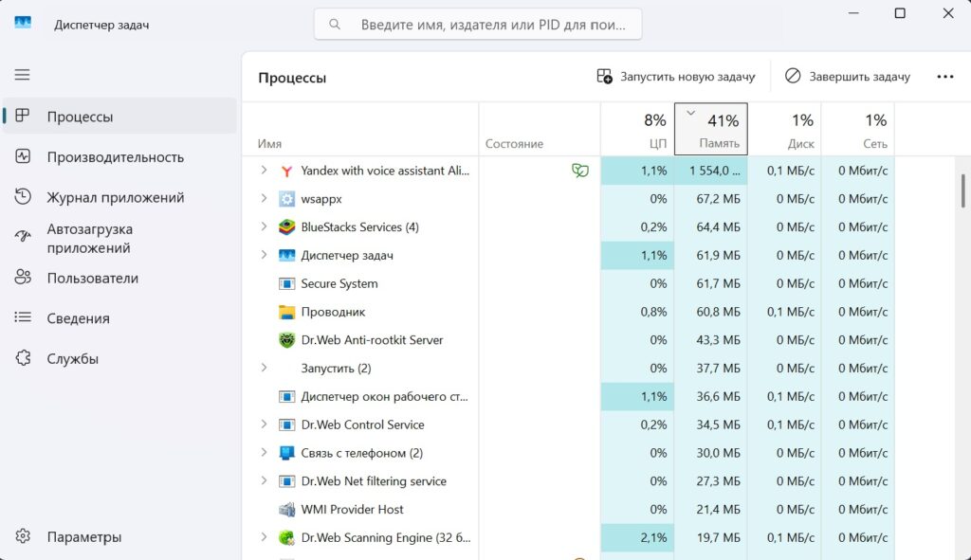Click the green leaf efficiency mode icon
This screenshot has width=971, height=560.
[x=579, y=171]
